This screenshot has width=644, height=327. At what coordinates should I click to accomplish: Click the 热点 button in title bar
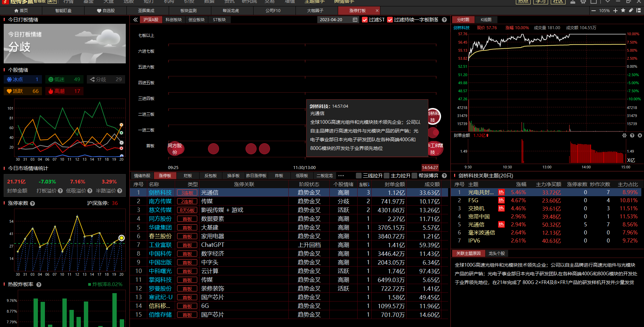pos(523,1)
